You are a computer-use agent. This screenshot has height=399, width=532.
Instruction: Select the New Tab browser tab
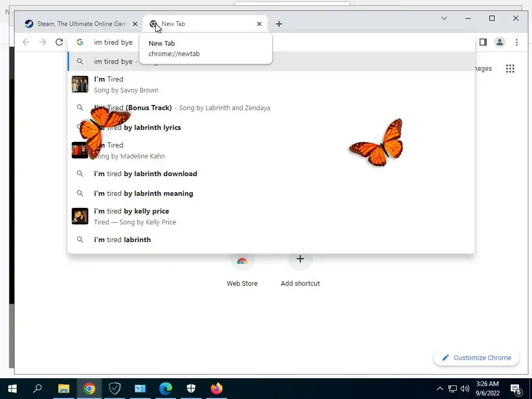(205, 24)
